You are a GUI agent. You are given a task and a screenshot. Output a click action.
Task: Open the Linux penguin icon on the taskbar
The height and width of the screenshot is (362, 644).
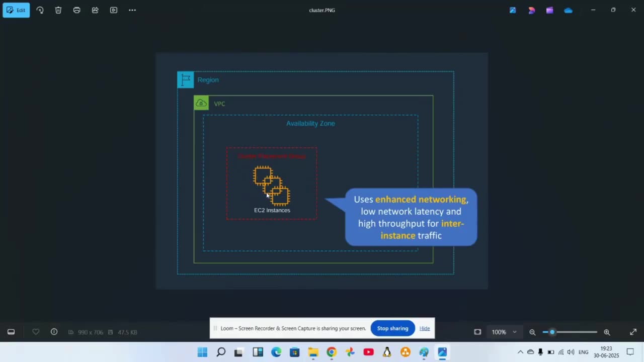click(387, 352)
